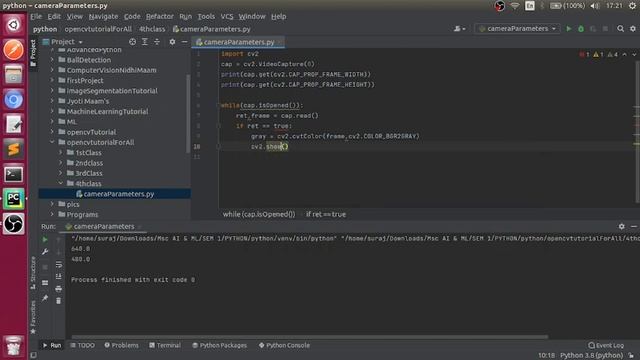Screen dimensions: 640x360
Task: Open the Terminal tool window
Action: pyautogui.click(x=165, y=345)
